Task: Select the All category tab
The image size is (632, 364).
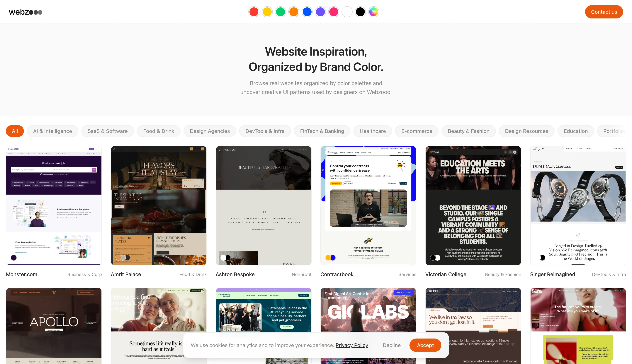Action: click(x=15, y=131)
